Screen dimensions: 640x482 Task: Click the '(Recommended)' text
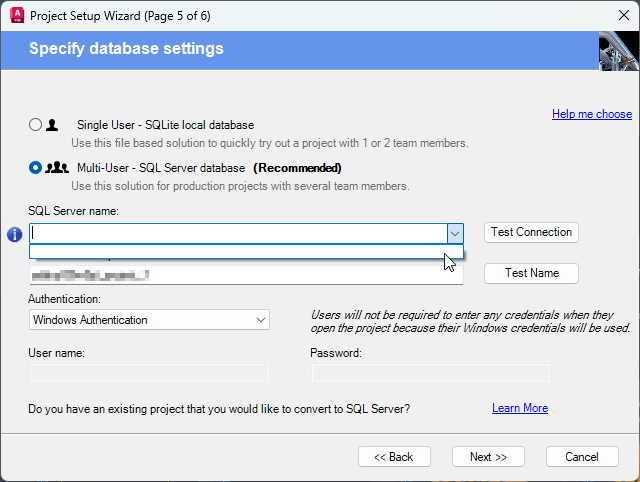(x=297, y=168)
